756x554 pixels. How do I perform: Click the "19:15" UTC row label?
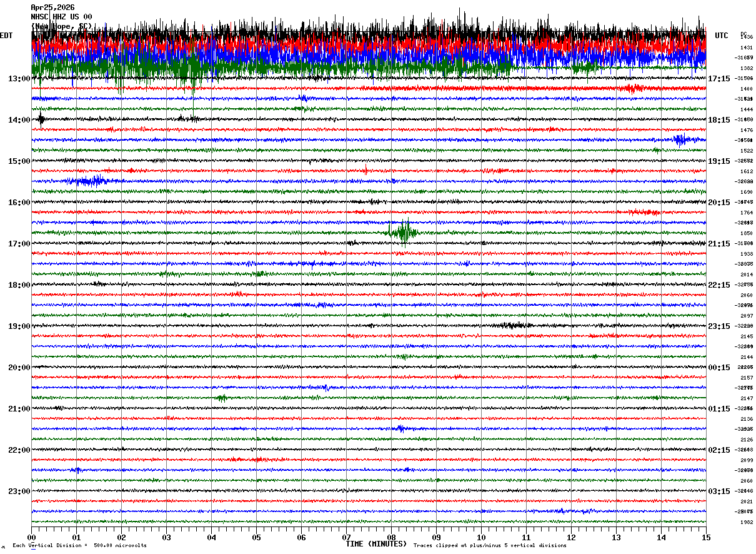(719, 161)
